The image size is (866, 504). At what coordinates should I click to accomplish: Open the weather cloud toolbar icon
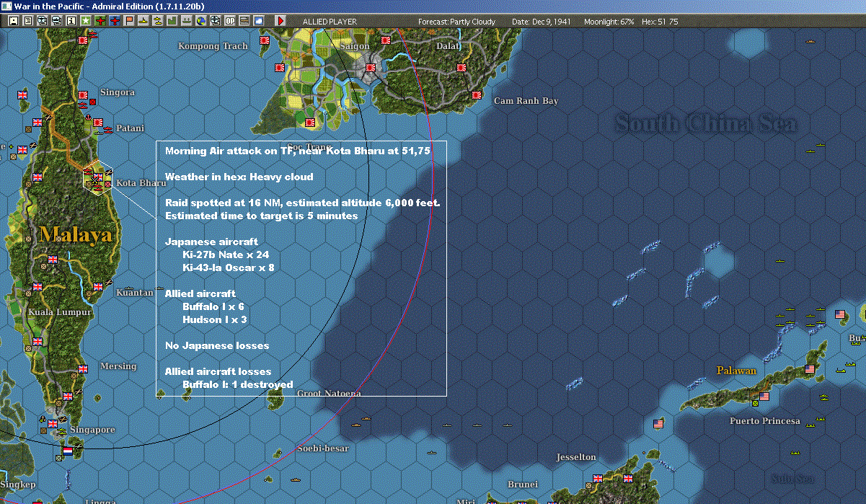259,21
